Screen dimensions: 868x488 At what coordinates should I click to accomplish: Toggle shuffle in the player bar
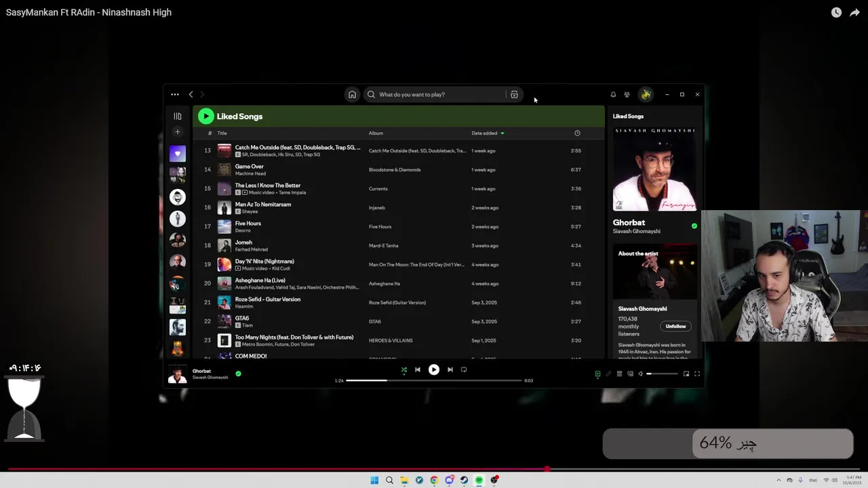(404, 370)
